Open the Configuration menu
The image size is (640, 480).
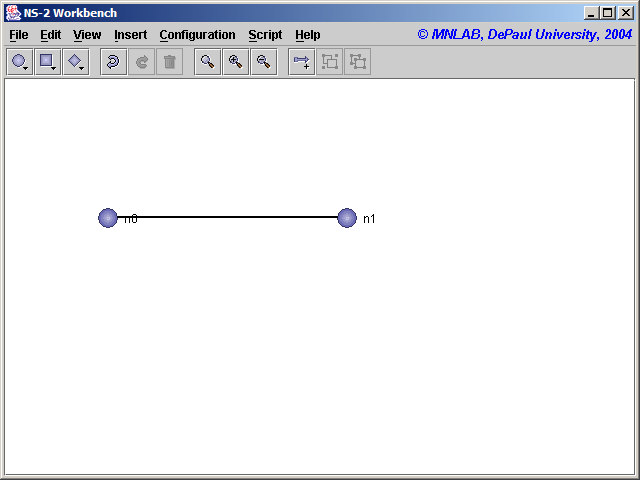(x=197, y=35)
